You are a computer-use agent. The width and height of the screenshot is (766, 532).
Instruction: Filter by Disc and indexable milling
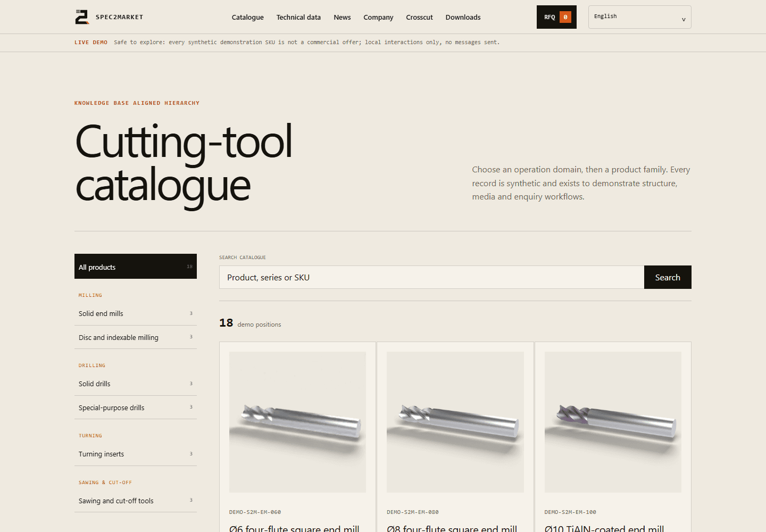(136, 337)
